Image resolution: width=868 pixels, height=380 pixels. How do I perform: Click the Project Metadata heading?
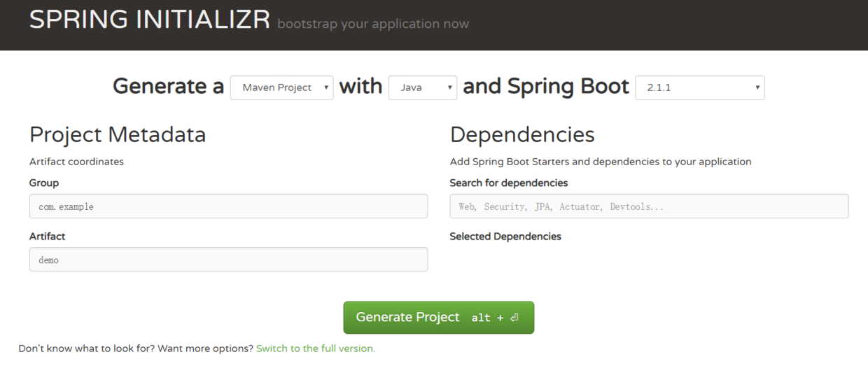[x=118, y=134]
